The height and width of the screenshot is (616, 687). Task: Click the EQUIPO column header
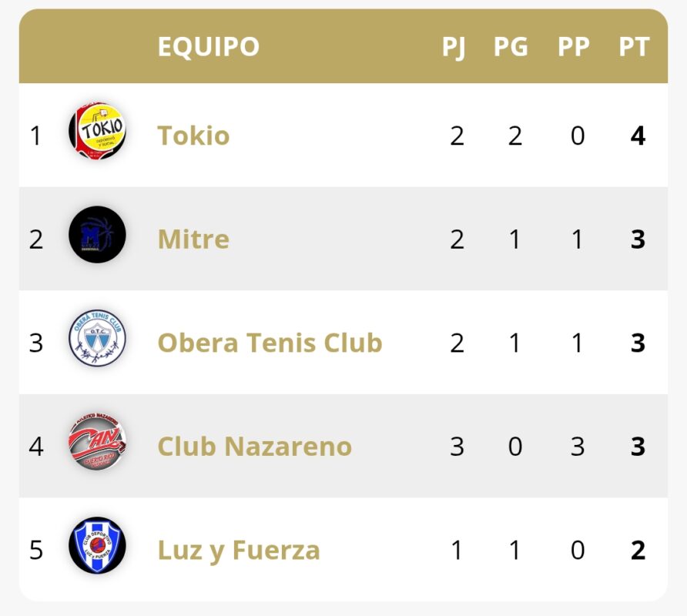point(208,47)
